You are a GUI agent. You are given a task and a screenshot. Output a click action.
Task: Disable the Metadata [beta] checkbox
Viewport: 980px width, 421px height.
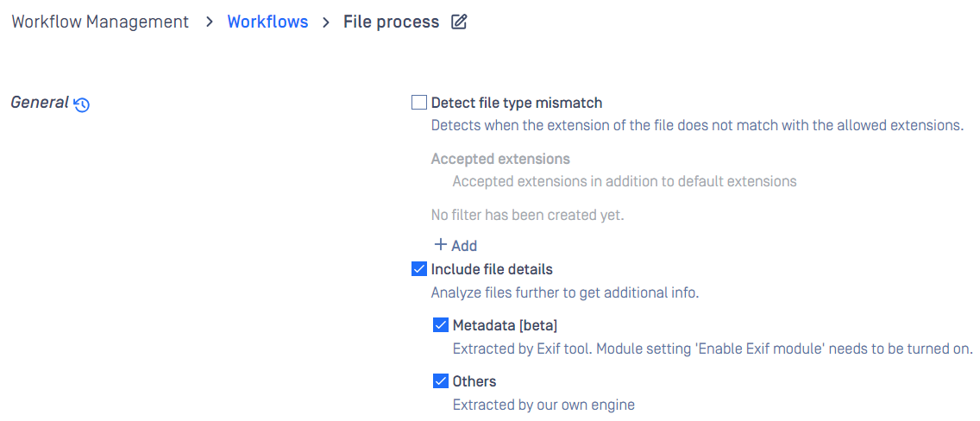pos(441,325)
